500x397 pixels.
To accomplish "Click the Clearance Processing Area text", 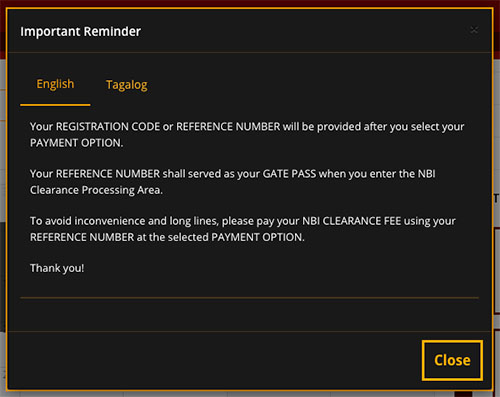I will (96, 190).
